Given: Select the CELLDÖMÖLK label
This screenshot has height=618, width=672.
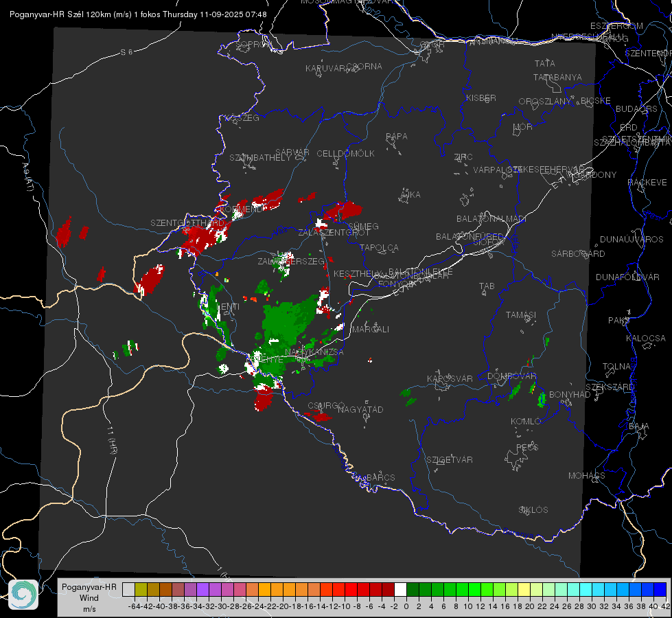Looking at the screenshot, I should pos(345,154).
